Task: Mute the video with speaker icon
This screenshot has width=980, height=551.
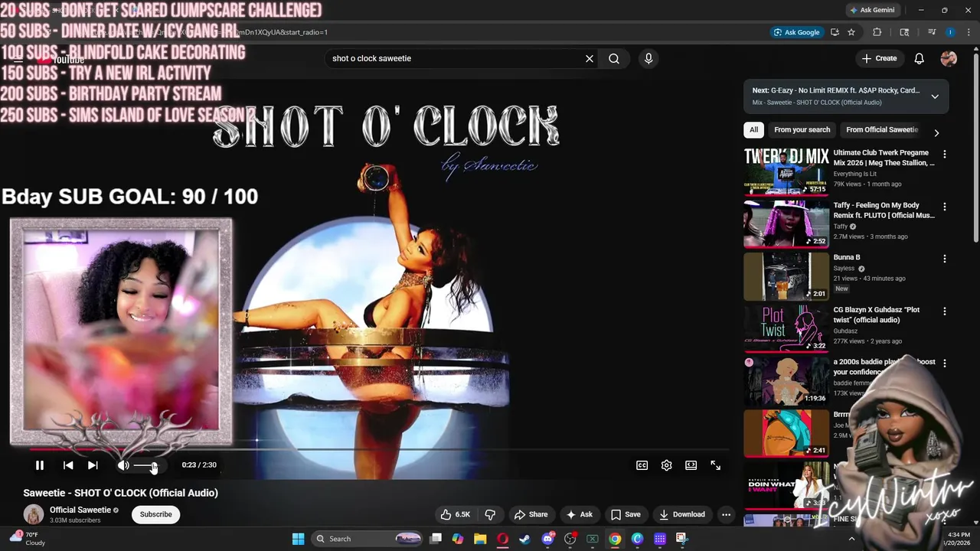Action: tap(123, 465)
